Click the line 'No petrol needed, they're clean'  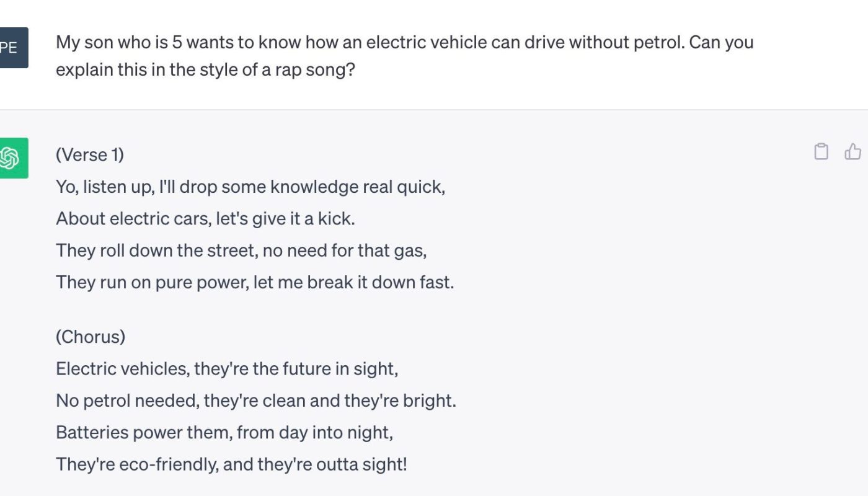click(x=256, y=401)
